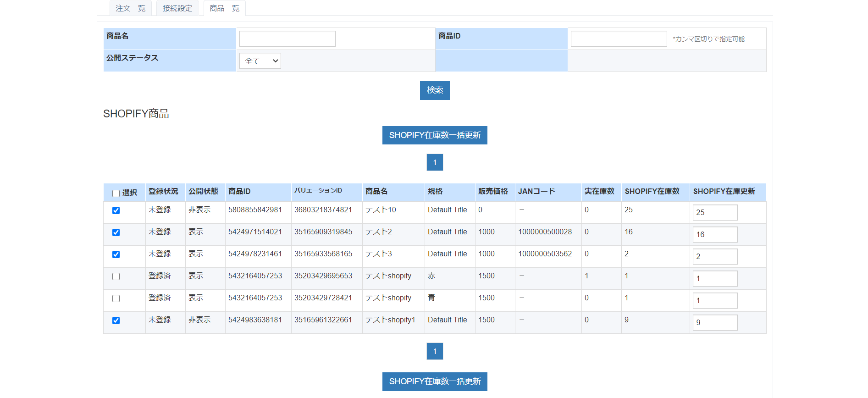Click product ID 5424983638181
This screenshot has width=868, height=398.
[255, 320]
